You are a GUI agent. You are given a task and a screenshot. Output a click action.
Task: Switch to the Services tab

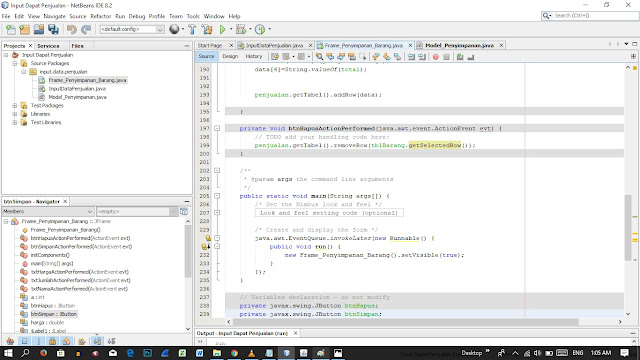click(48, 46)
